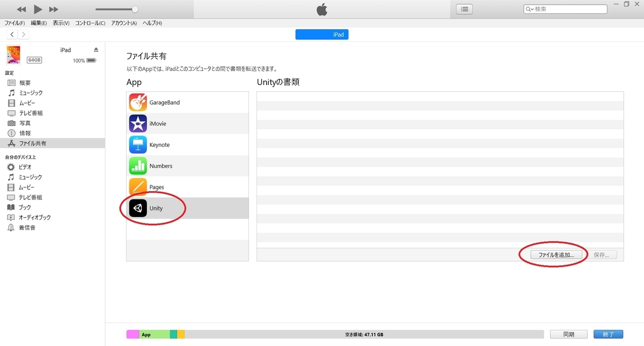Image resolution: width=644 pixels, height=346 pixels.
Task: Click the fast-forward playback button
Action: pos(54,9)
